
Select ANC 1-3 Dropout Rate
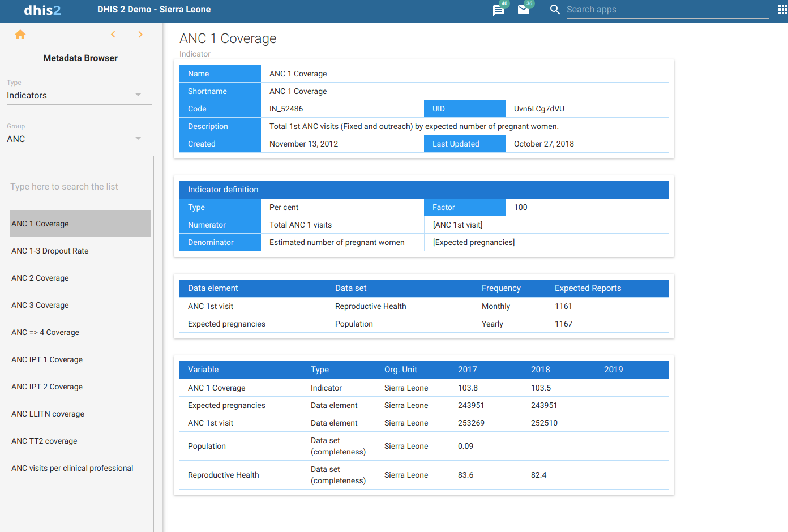80,251
